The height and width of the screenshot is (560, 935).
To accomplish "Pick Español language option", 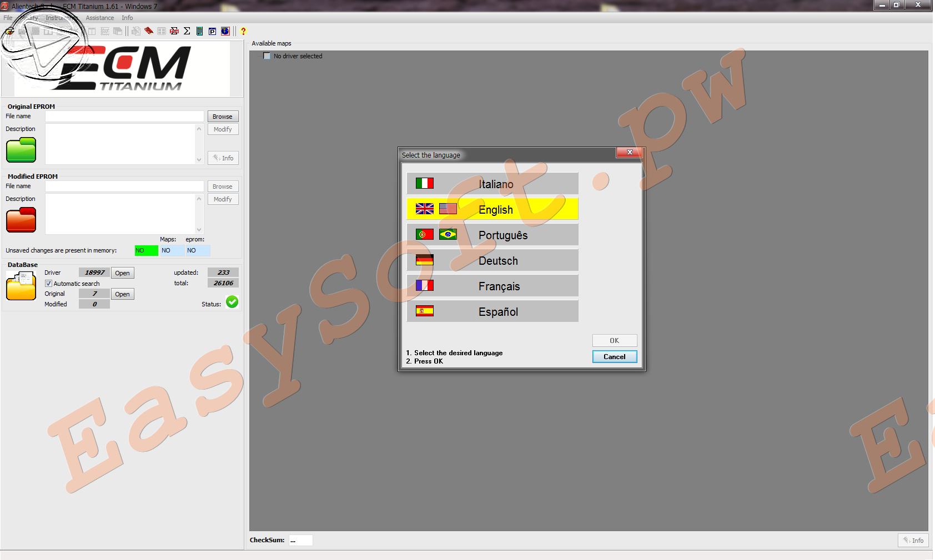I will tap(492, 311).
